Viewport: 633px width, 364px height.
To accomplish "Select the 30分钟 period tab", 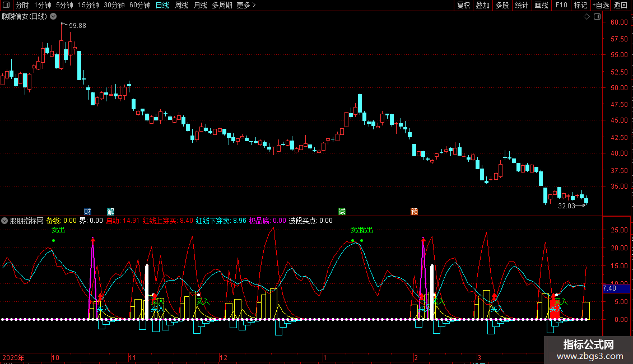I will pyautogui.click(x=114, y=5).
